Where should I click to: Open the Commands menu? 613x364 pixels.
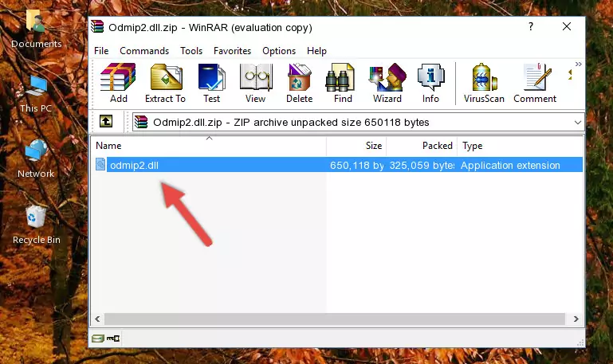[144, 51]
